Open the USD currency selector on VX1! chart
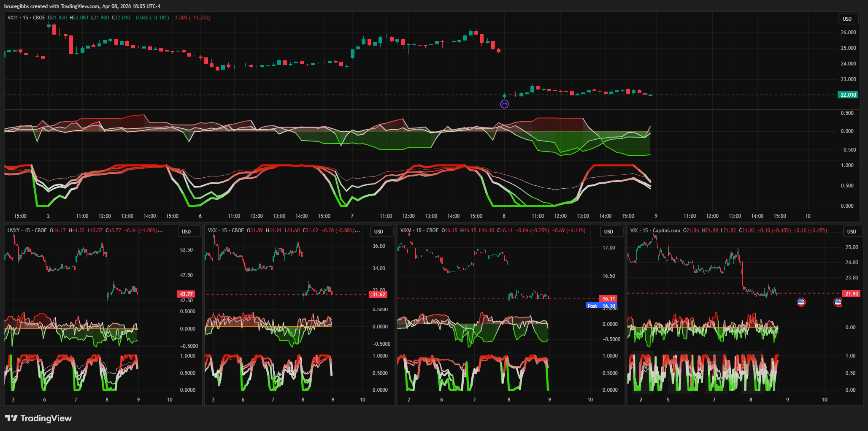Screen dimensions: 868x431 (x=847, y=19)
